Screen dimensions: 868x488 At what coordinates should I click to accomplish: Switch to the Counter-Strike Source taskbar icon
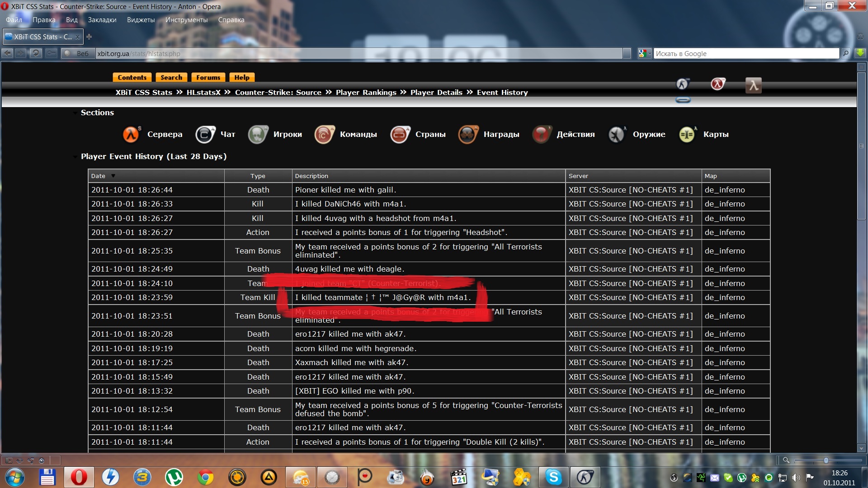coord(585,477)
